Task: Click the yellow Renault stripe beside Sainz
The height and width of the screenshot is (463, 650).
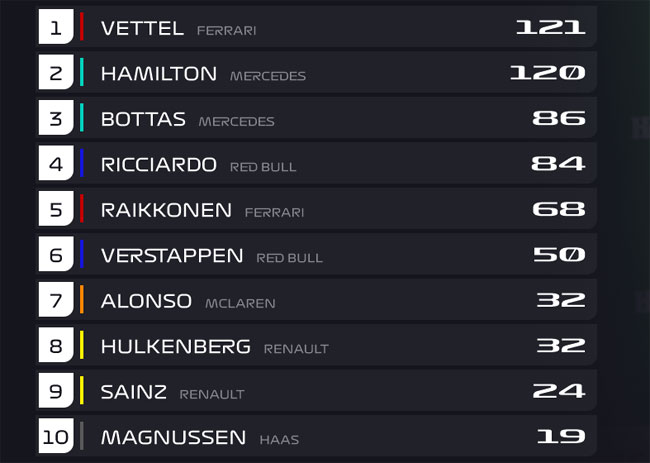Action: pyautogui.click(x=82, y=390)
